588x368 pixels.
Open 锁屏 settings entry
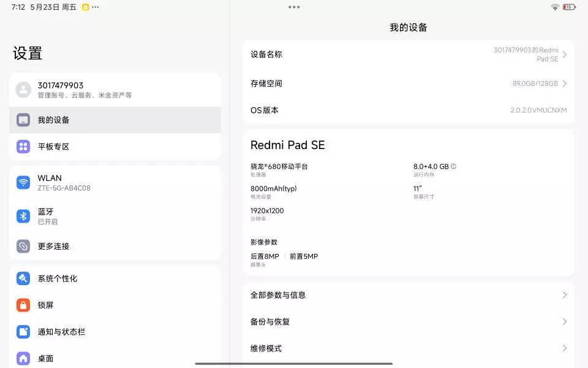coord(115,305)
